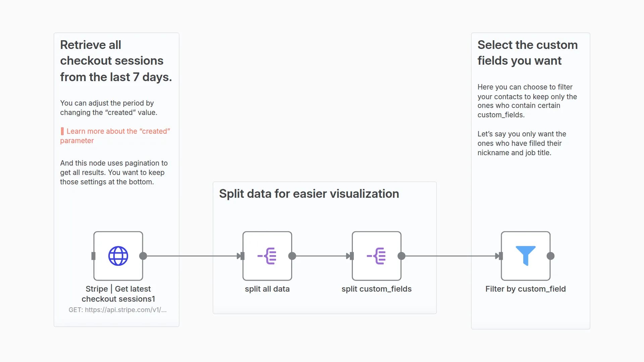Click input connector of the Stripe node
Image resolution: width=644 pixels, height=362 pixels.
click(x=93, y=256)
